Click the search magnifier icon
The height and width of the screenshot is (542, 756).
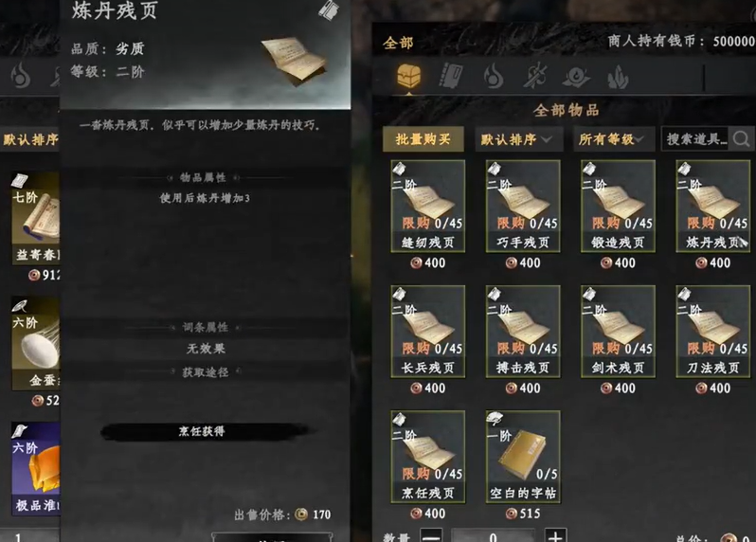click(x=741, y=139)
